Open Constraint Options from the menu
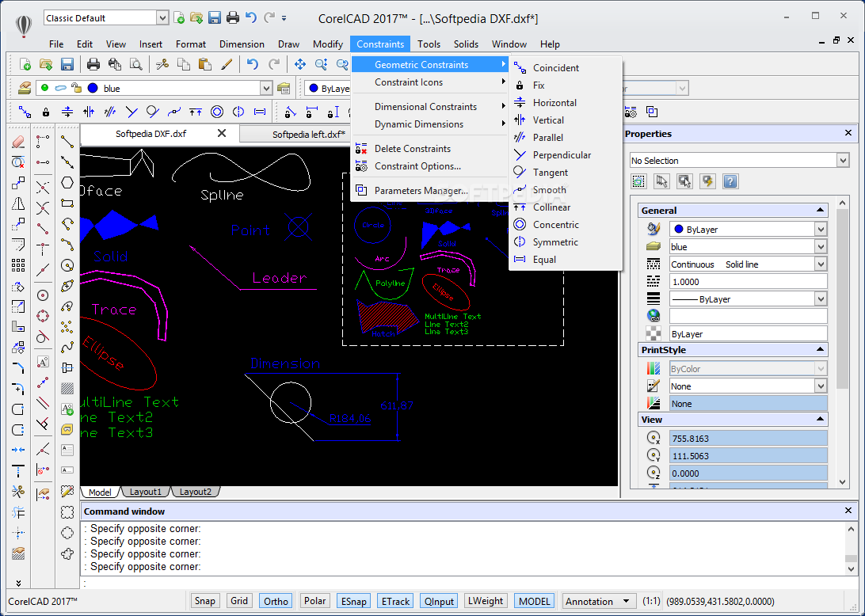Screen dimensions: 865x616 (430, 166)
